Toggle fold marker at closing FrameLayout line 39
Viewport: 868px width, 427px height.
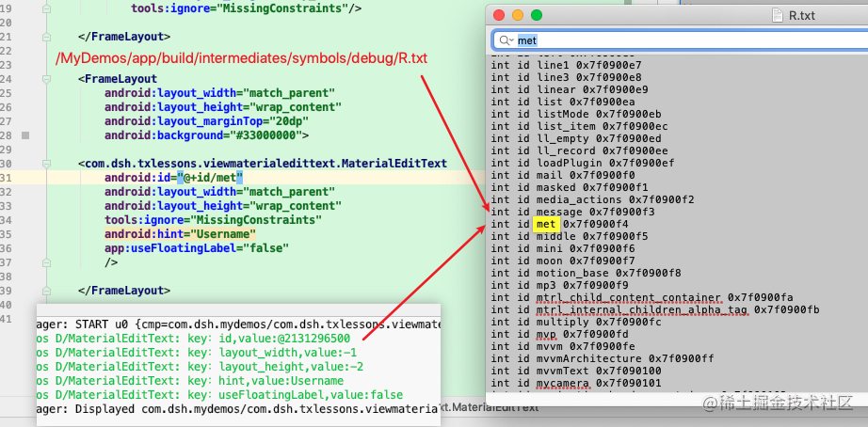coord(46,291)
